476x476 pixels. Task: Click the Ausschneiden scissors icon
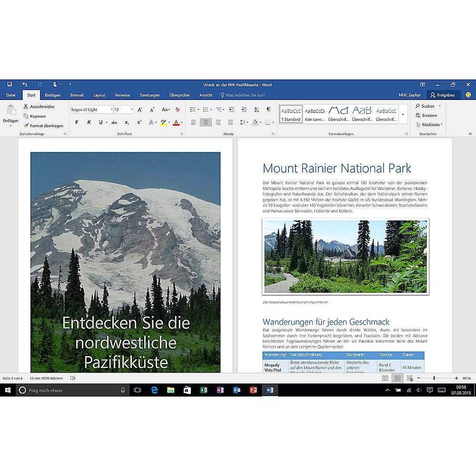(x=26, y=107)
